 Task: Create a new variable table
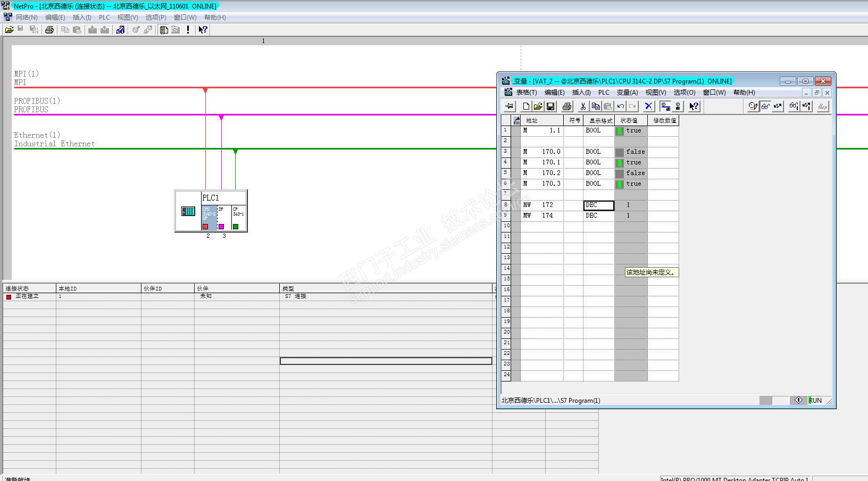coord(526,106)
